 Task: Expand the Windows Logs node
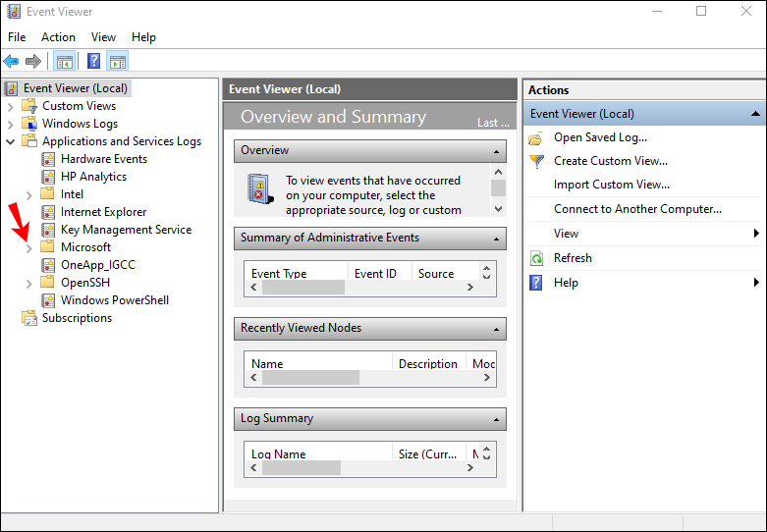[x=11, y=124]
